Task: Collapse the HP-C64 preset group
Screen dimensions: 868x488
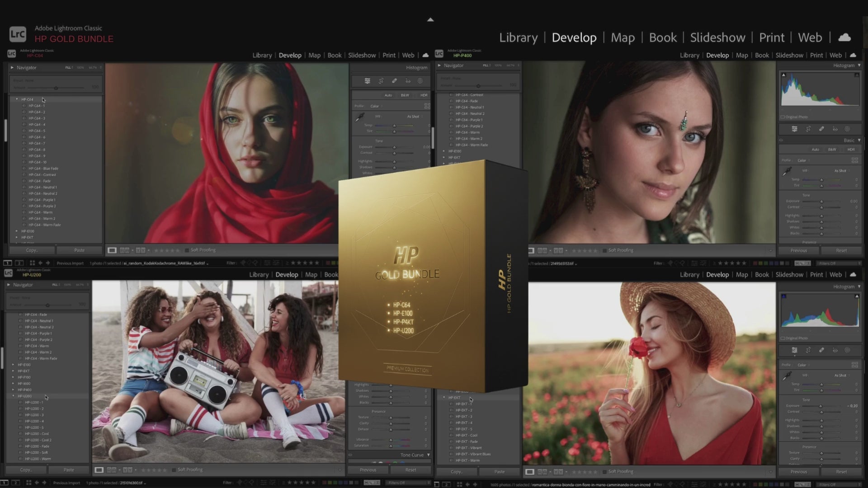Action: tap(17, 99)
